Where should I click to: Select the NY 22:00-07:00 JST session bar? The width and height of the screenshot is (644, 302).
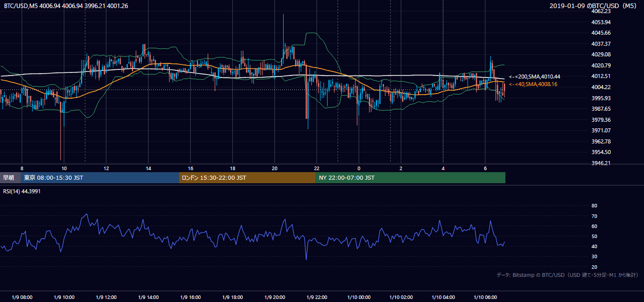[x=411, y=178]
